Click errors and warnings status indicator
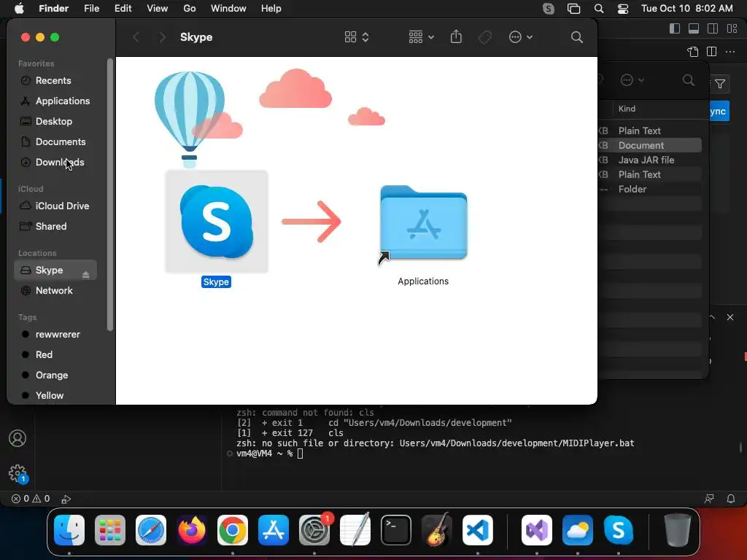This screenshot has width=747, height=560. tap(31, 499)
